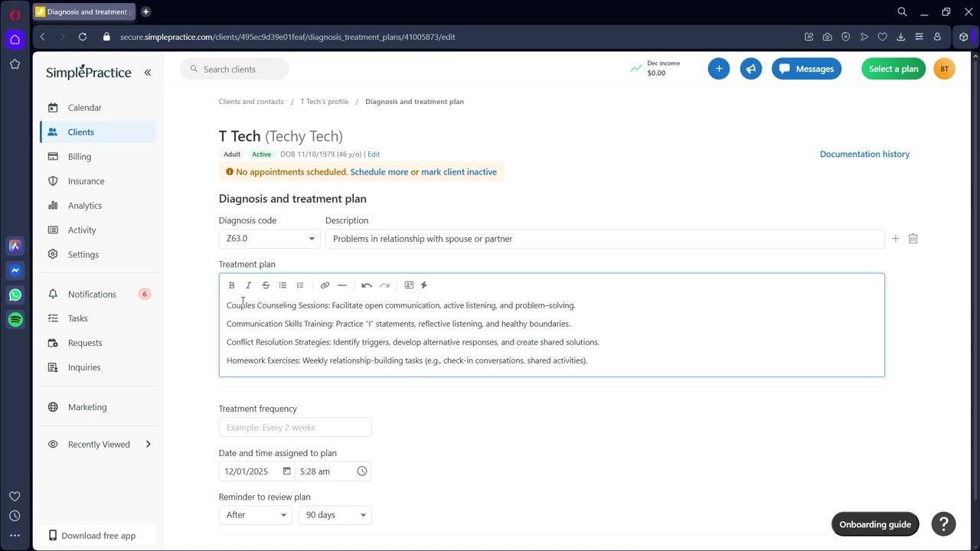This screenshot has height=551, width=980.
Task: Click the Treatment frequency input field
Action: pos(296,428)
